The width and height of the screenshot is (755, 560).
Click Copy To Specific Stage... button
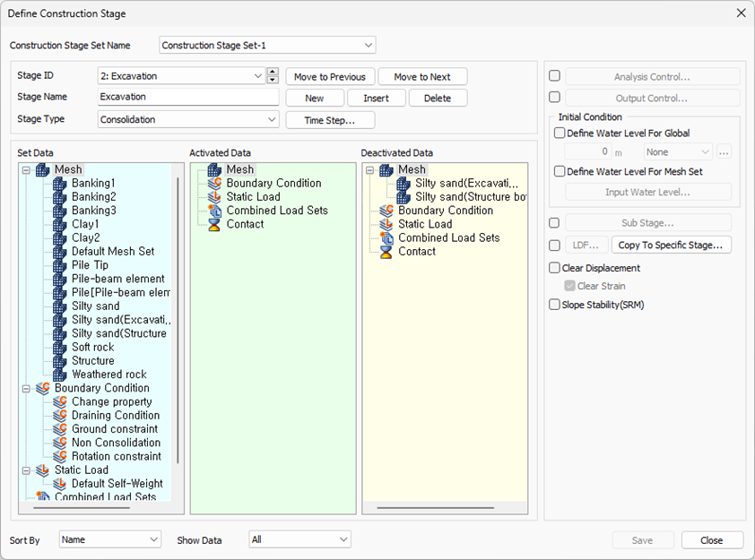[671, 245]
